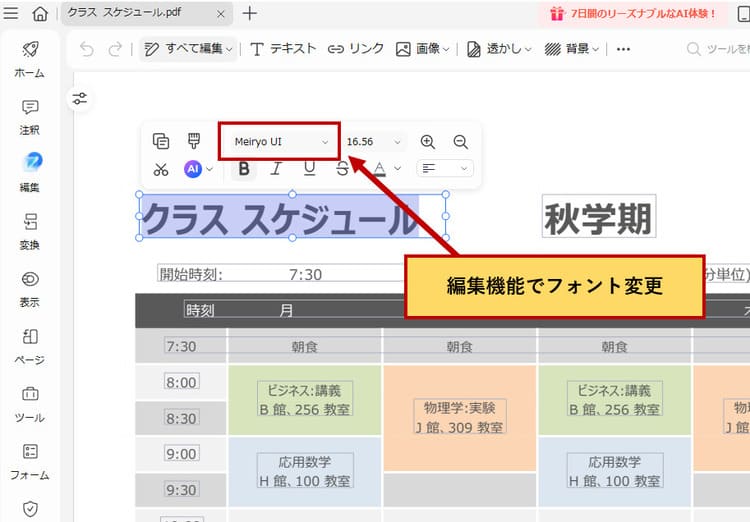The width and height of the screenshot is (750, 522).
Task: Add a new tab with plus icon
Action: click(250, 13)
